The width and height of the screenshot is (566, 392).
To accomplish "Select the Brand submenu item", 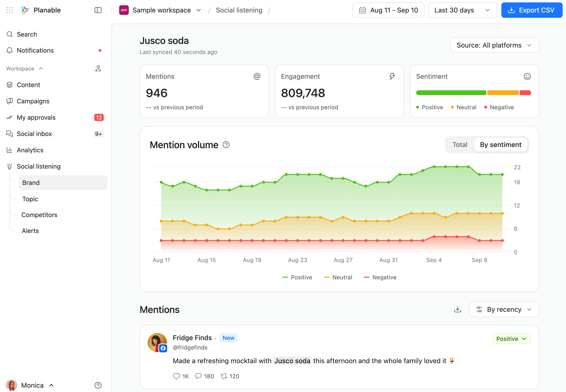I will click(63, 183).
